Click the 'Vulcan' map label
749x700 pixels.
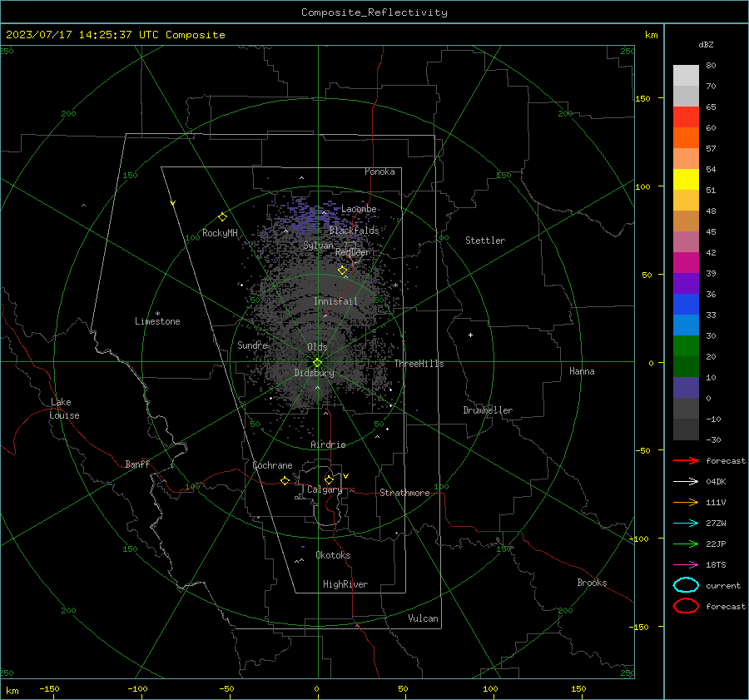(x=423, y=618)
